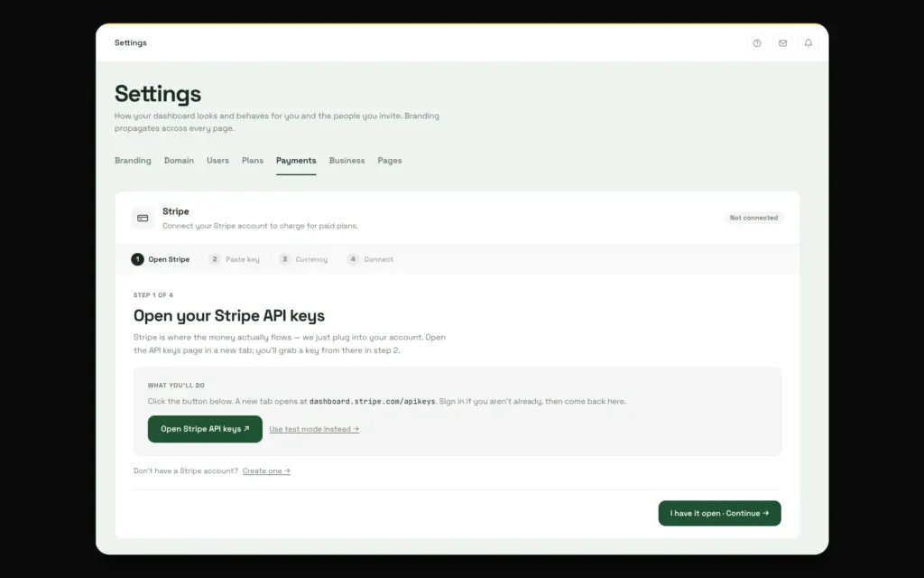Viewport: 924px width, 578px height.
Task: Click the Stripe credit card icon
Action: [143, 219]
